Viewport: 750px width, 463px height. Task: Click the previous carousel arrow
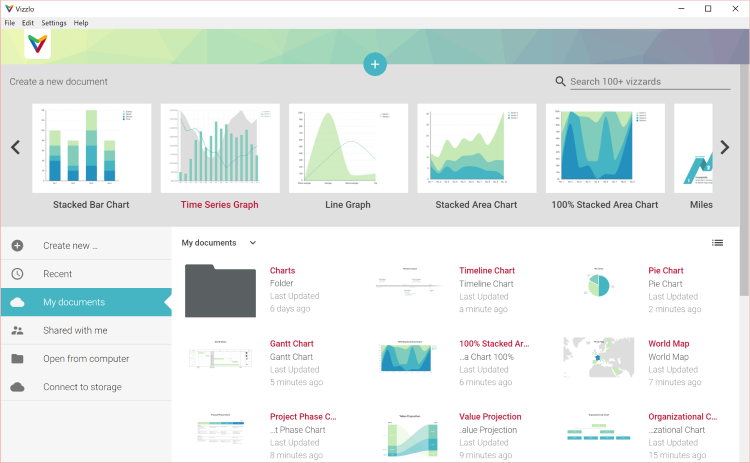[16, 147]
